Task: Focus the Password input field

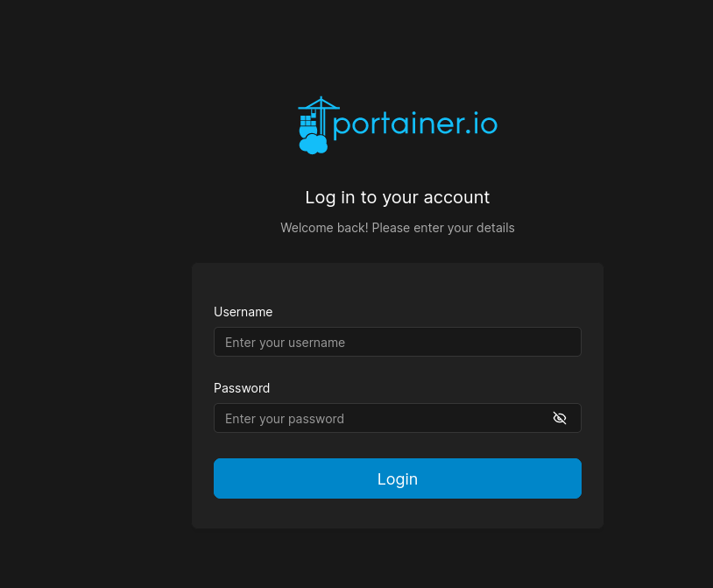Action: tap(398, 418)
